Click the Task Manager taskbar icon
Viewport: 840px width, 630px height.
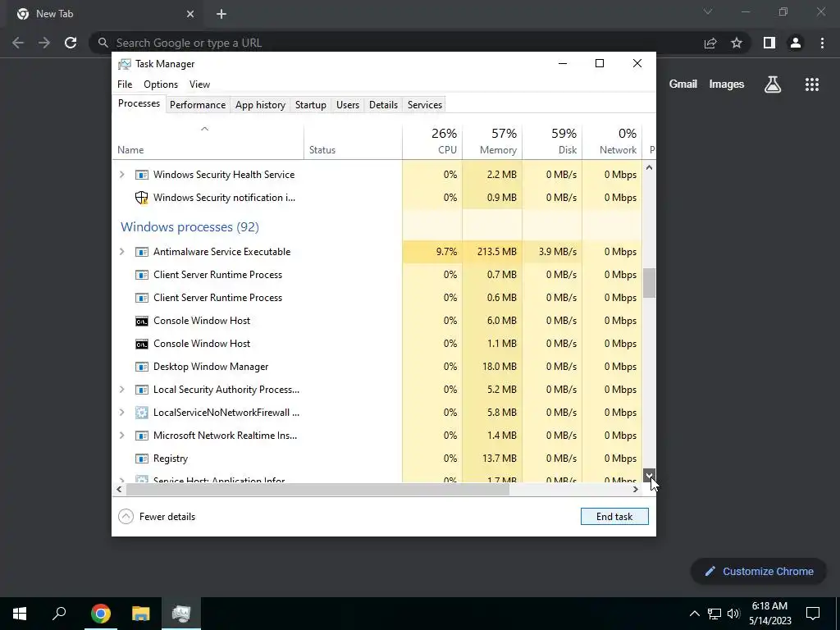point(181,614)
